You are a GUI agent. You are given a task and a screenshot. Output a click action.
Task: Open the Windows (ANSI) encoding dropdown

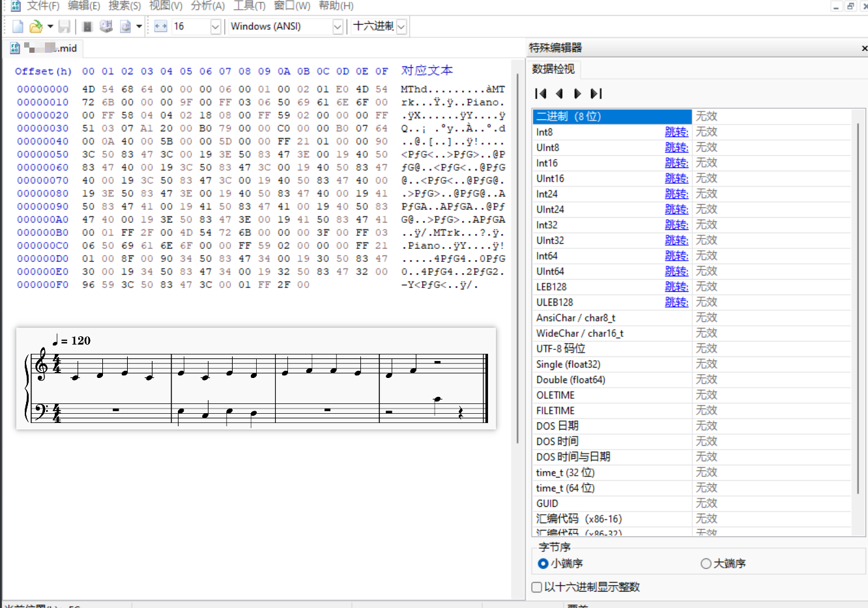coord(338,26)
